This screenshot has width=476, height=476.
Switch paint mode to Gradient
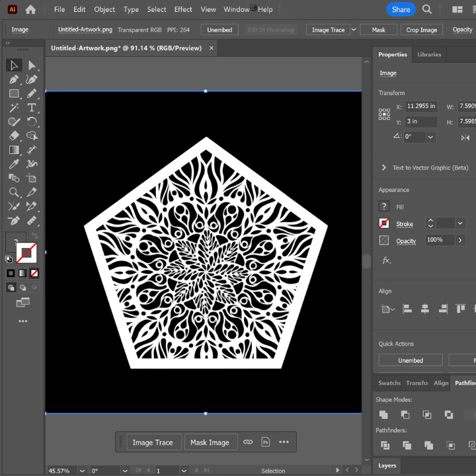(x=22, y=273)
